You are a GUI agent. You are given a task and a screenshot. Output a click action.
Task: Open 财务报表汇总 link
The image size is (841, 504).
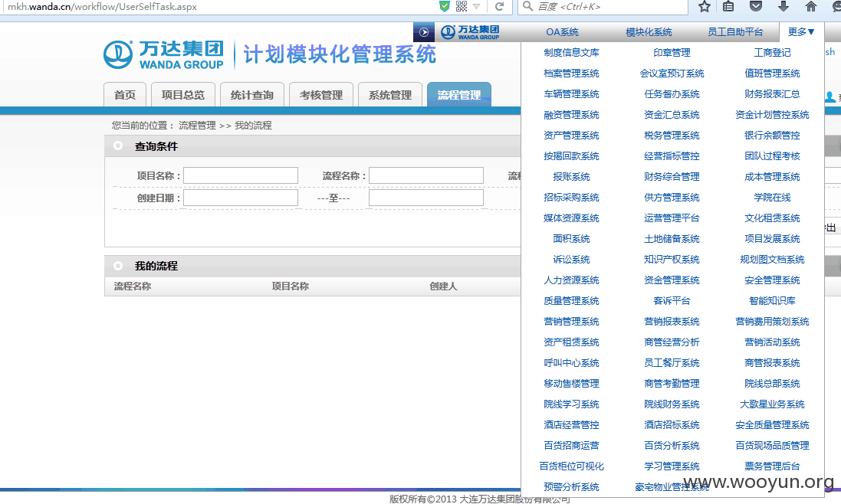click(x=772, y=94)
